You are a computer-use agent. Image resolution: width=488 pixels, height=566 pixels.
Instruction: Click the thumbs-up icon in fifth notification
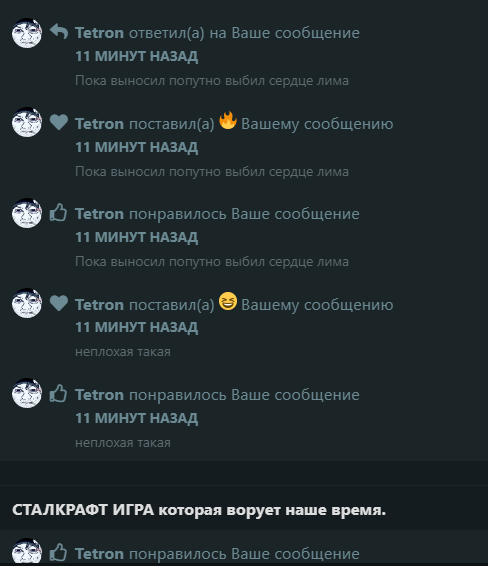(x=58, y=393)
